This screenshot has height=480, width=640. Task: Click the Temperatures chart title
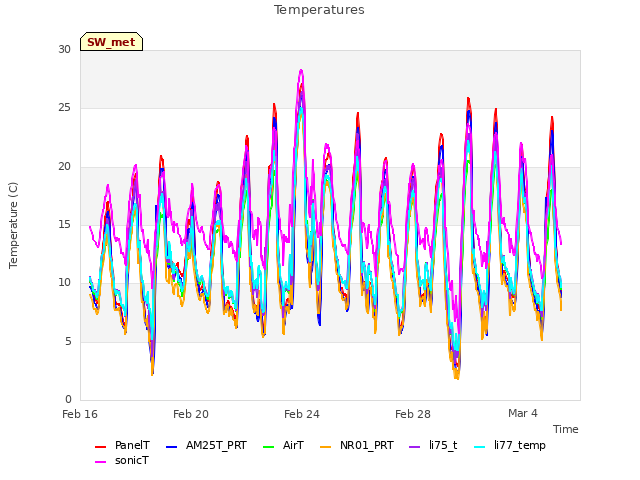click(x=319, y=10)
